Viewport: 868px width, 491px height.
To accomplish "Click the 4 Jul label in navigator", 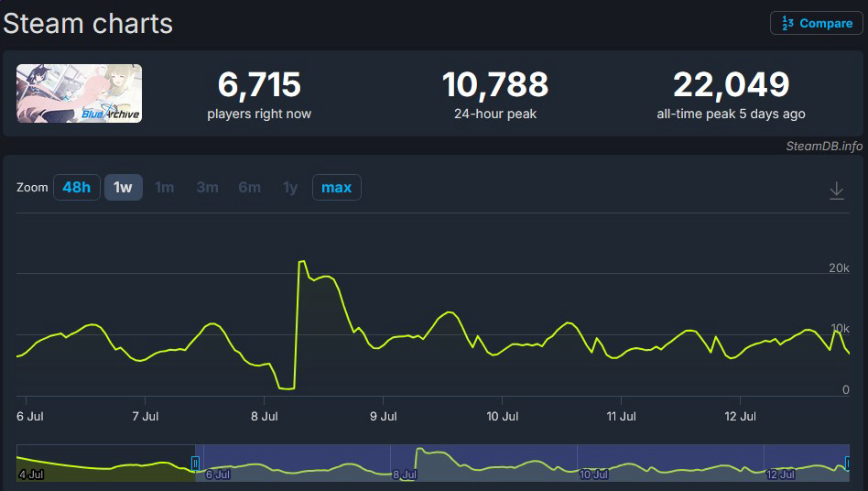I will pyautogui.click(x=31, y=475).
